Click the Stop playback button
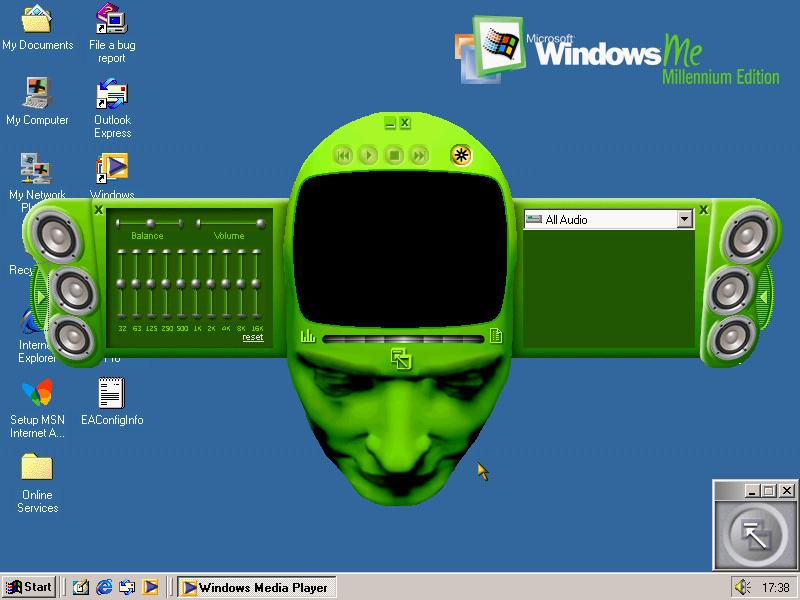Viewport: 800px width, 600px height. (394, 155)
